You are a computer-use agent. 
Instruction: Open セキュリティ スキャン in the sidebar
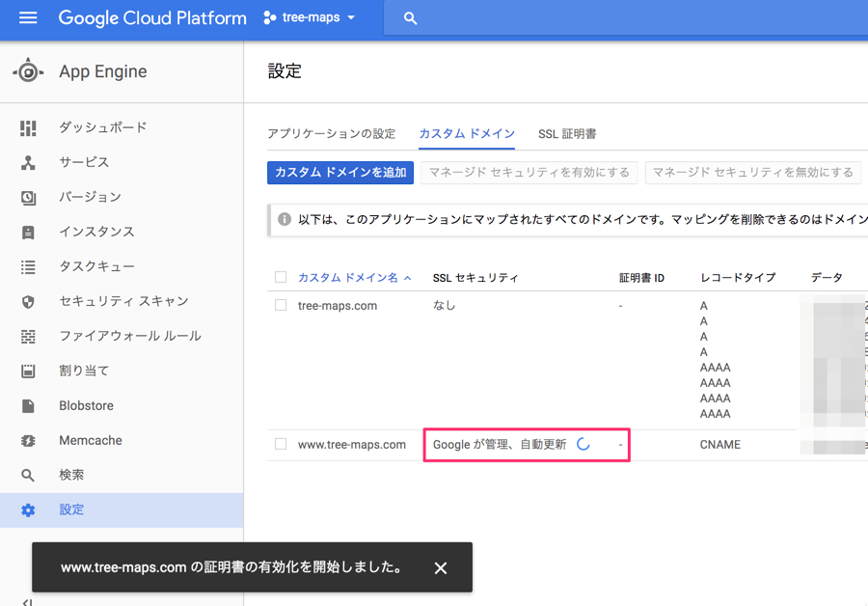tap(123, 301)
